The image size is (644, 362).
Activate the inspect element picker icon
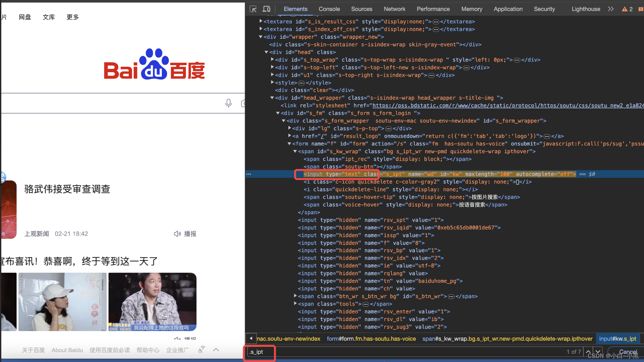coord(253,9)
